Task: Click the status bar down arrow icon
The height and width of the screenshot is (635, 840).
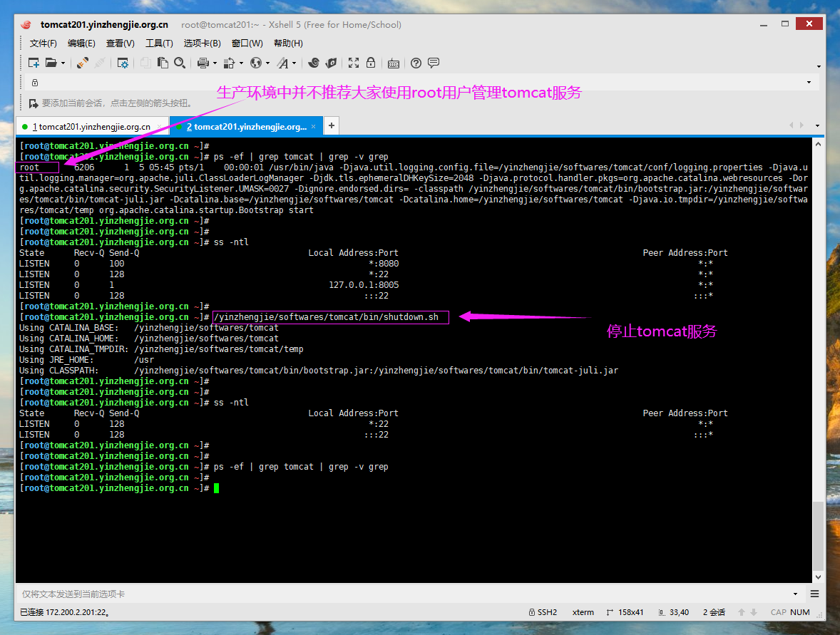Action: [x=754, y=612]
